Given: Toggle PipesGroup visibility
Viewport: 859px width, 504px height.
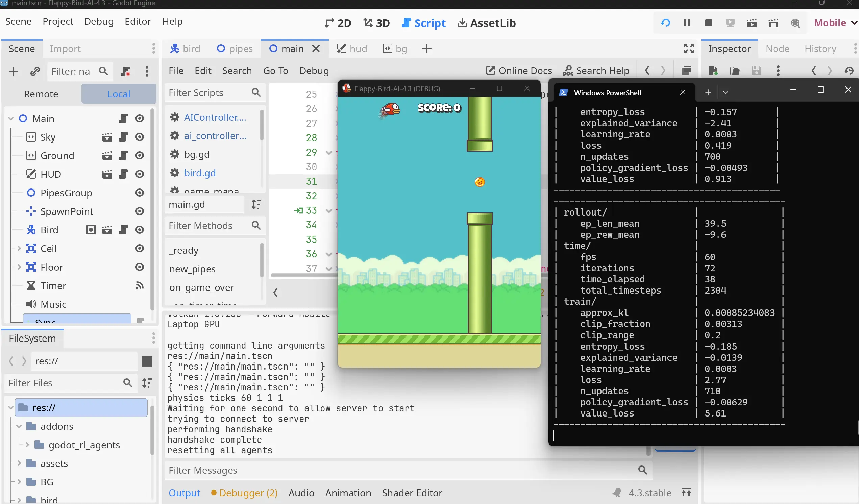Looking at the screenshot, I should [140, 193].
